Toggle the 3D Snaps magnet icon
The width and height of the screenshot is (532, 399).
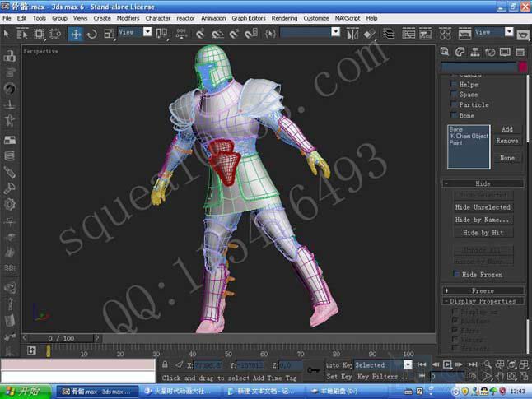(200, 34)
